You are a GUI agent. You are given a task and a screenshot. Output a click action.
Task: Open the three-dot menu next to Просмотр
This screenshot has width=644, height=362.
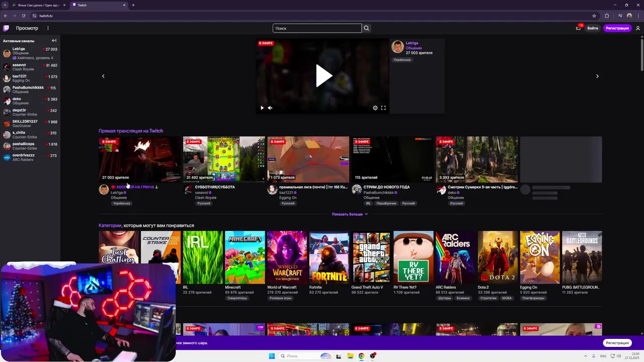point(48,28)
